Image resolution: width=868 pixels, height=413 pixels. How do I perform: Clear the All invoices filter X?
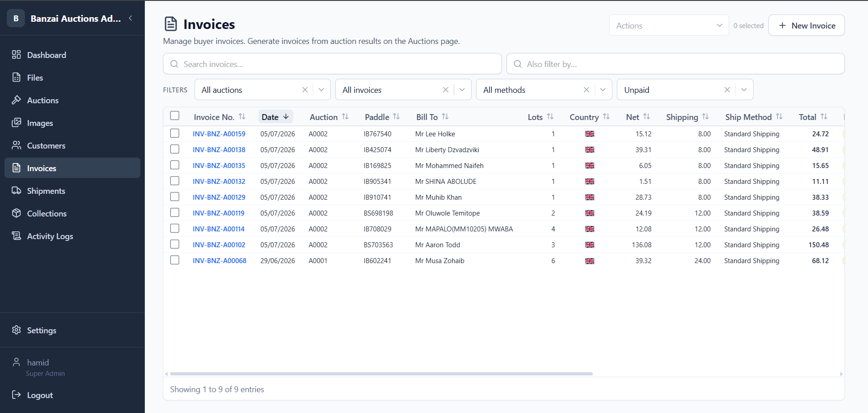coord(446,90)
